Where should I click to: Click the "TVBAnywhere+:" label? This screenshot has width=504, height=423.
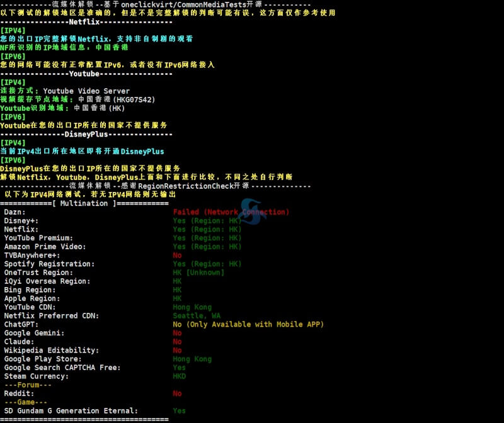[32, 256]
